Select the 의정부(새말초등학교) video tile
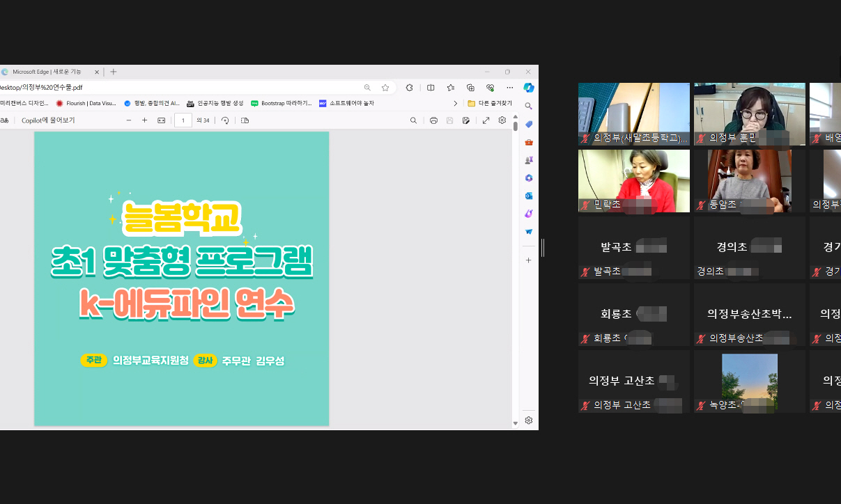The height and width of the screenshot is (504, 841). click(634, 114)
